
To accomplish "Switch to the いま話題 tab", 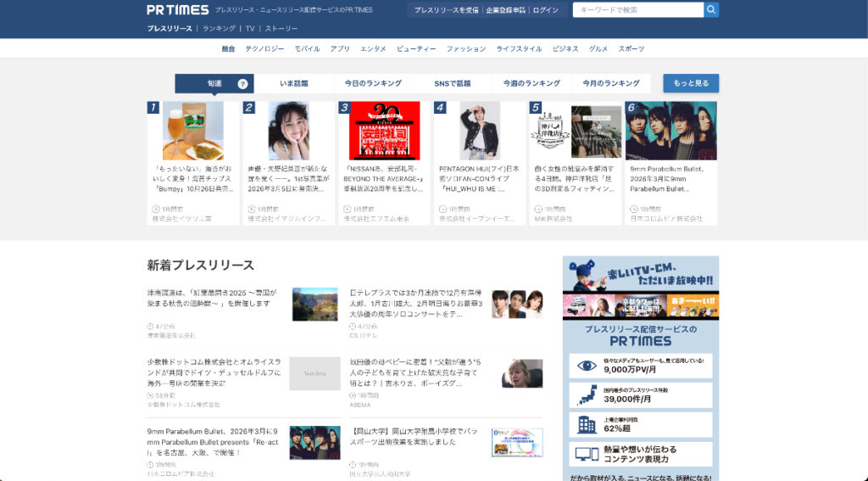I will pos(294,84).
